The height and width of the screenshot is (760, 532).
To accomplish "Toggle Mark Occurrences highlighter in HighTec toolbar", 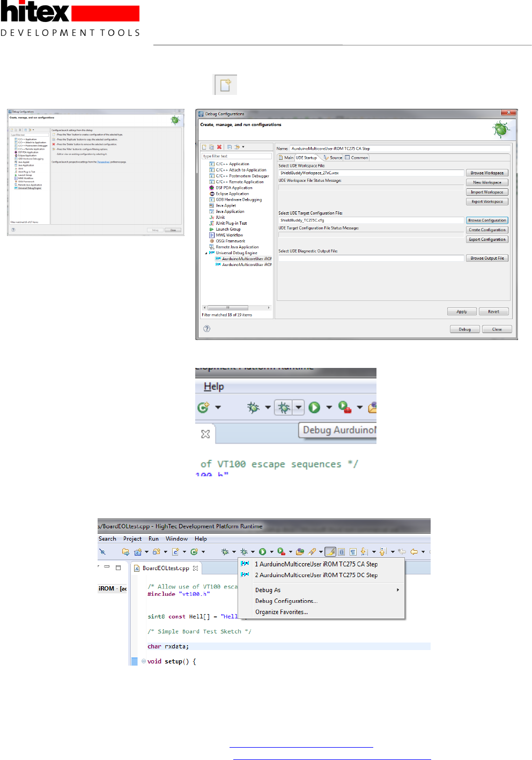I will click(x=330, y=551).
